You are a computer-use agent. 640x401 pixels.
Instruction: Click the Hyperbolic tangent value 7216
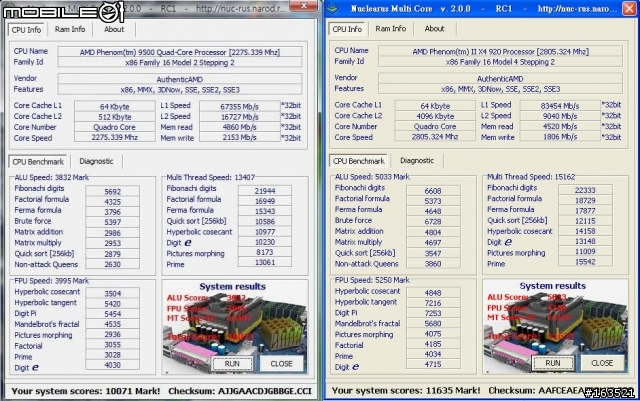click(x=433, y=303)
